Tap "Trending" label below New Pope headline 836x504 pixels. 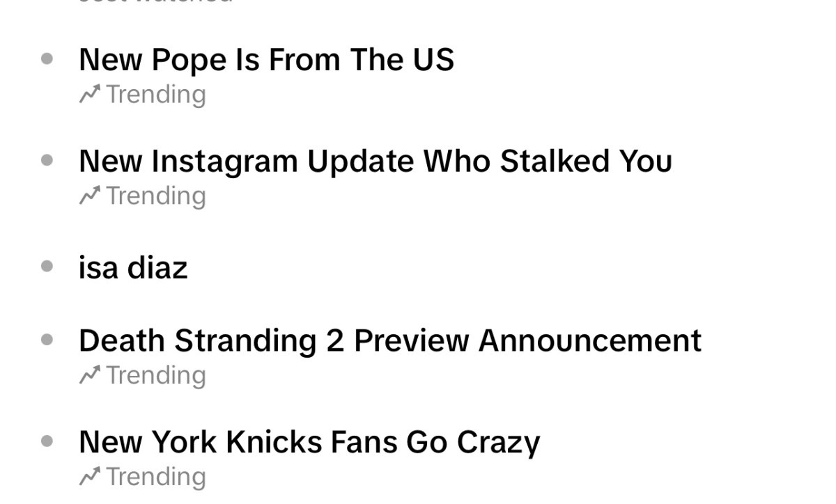[156, 95]
